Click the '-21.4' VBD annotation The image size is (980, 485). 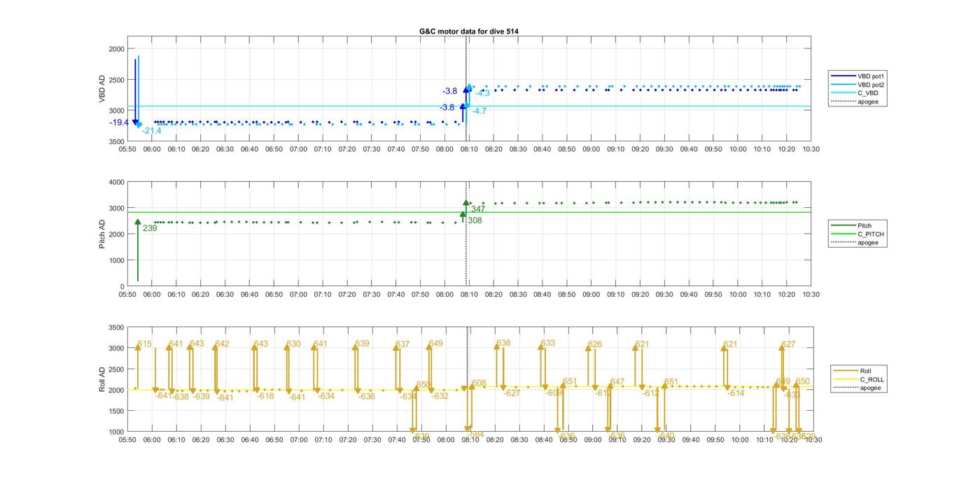(151, 131)
